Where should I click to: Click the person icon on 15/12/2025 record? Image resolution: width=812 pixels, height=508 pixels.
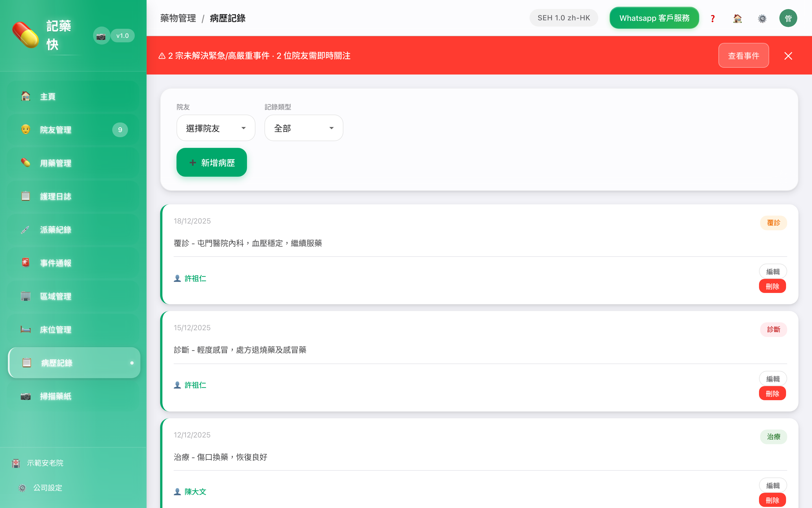[178, 385]
